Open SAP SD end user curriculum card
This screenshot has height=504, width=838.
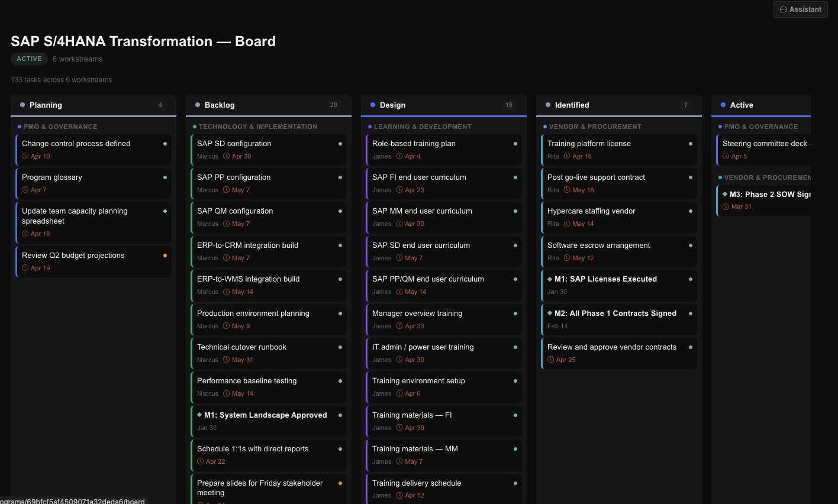click(x=444, y=251)
